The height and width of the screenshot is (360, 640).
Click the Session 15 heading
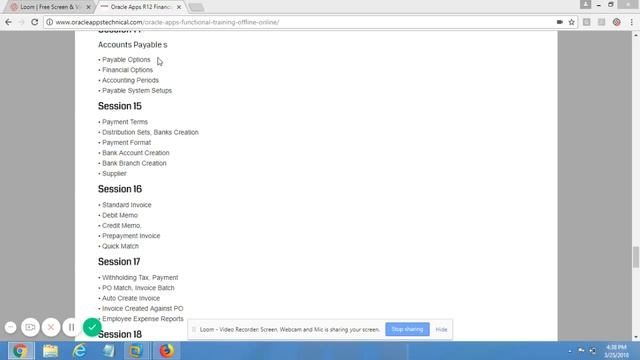(120, 106)
